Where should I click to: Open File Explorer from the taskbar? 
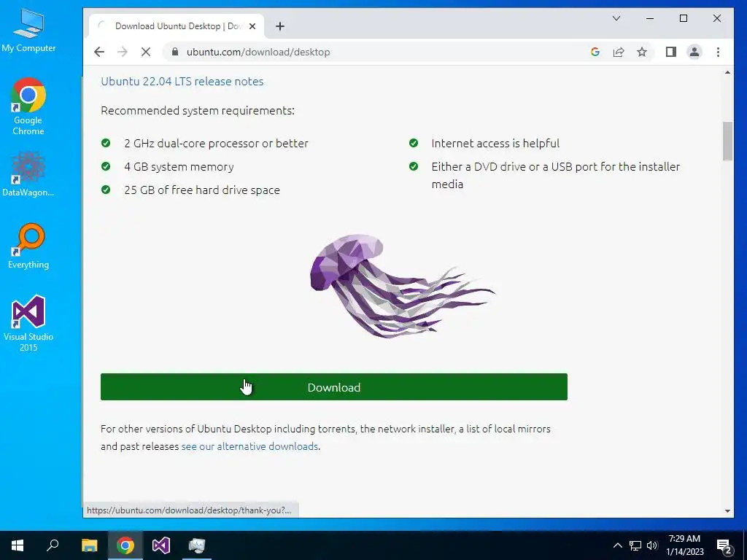89,545
